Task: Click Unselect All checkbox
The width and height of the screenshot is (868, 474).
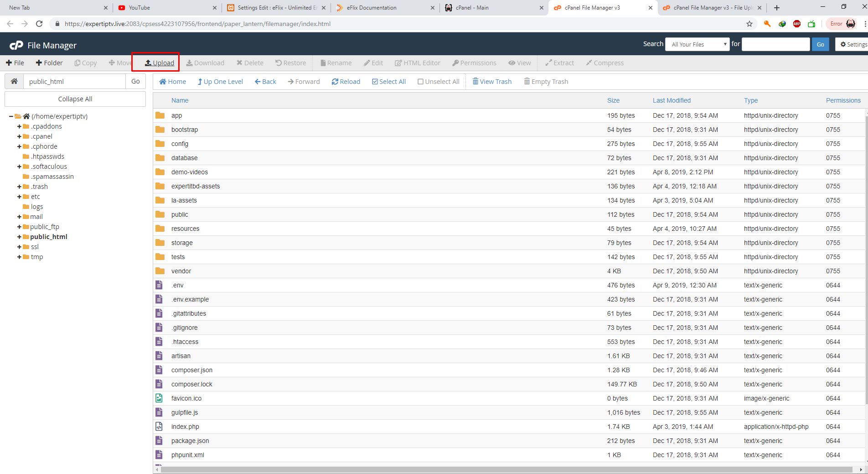Action: point(439,82)
